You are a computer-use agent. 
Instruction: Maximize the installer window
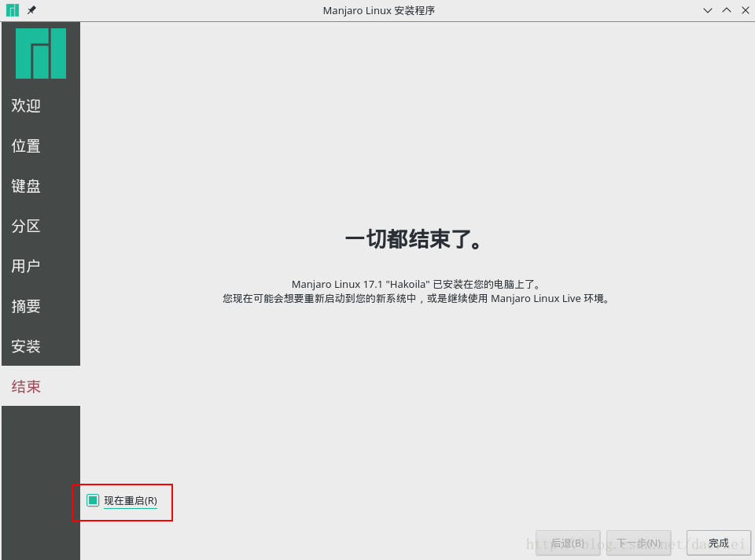(727, 10)
